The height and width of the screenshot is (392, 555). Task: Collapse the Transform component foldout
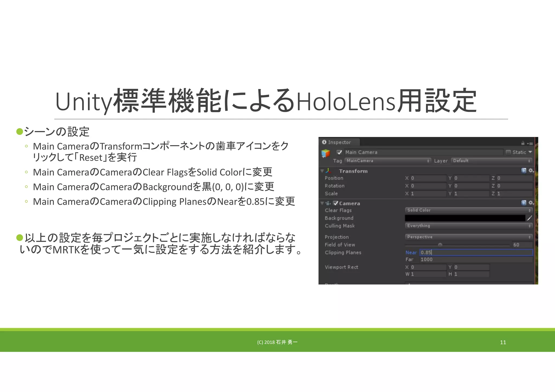(x=322, y=171)
